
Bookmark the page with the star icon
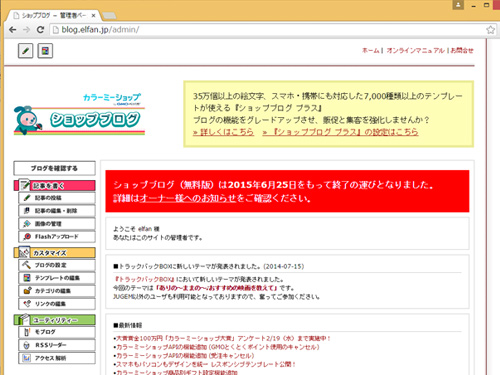(490, 30)
